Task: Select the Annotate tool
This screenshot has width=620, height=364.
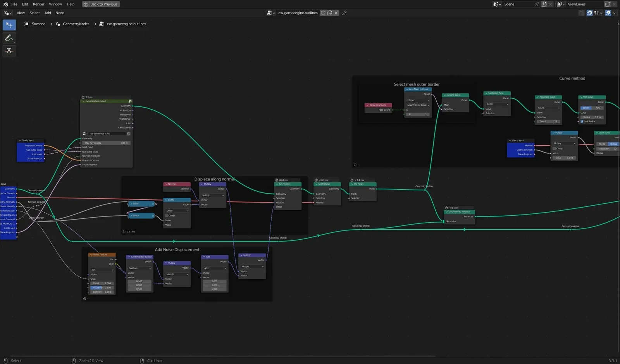Action: pyautogui.click(x=9, y=38)
